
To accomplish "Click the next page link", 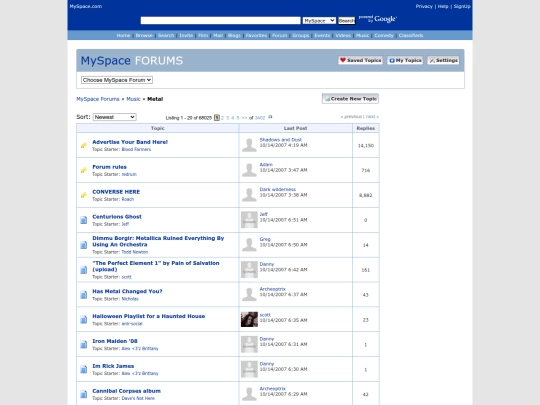I will (372, 117).
